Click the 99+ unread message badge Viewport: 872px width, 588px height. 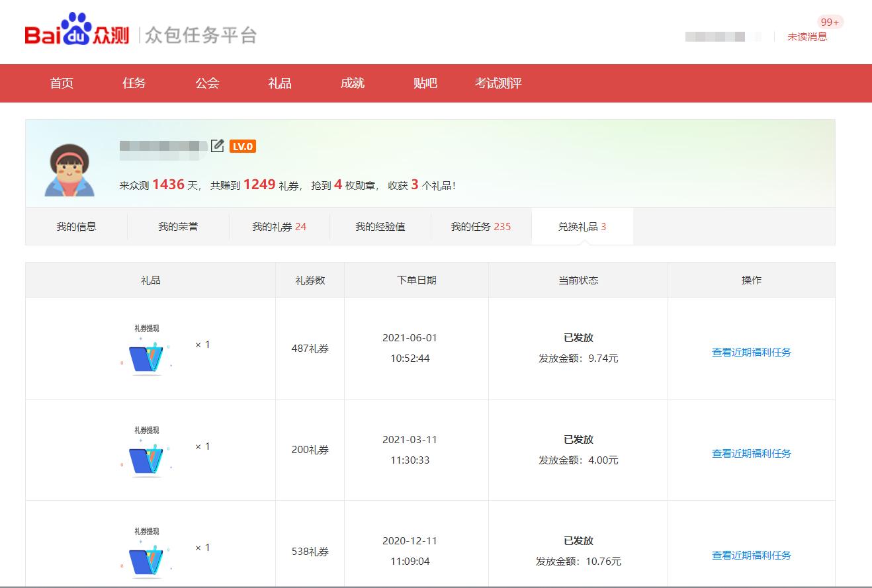[830, 22]
